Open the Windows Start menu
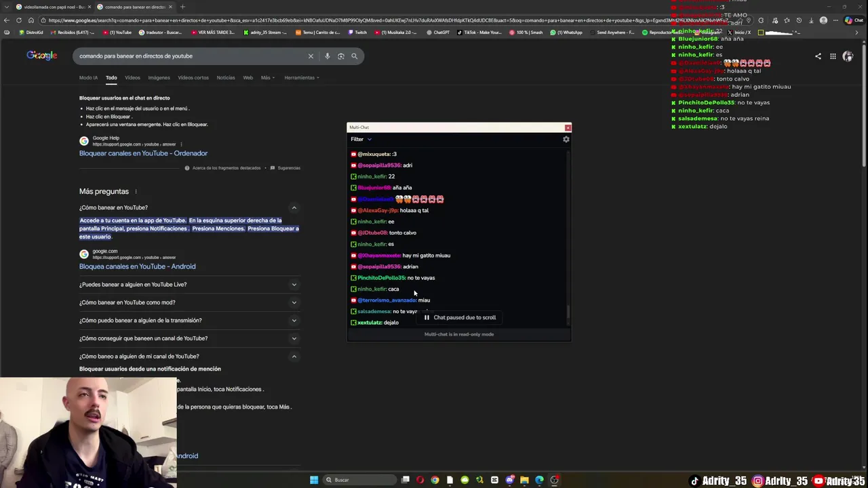 coord(314,480)
